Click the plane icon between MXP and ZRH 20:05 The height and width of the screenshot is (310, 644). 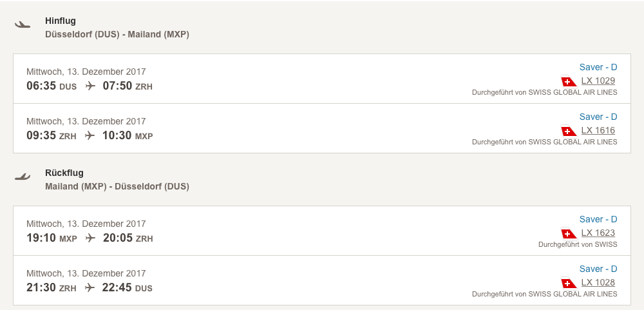(x=90, y=238)
